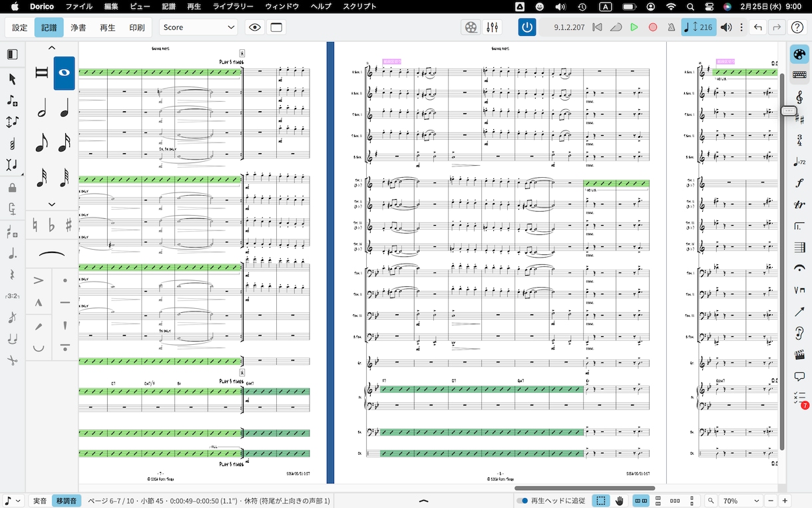Toggle the eye visibility button in toolbar

pos(254,27)
